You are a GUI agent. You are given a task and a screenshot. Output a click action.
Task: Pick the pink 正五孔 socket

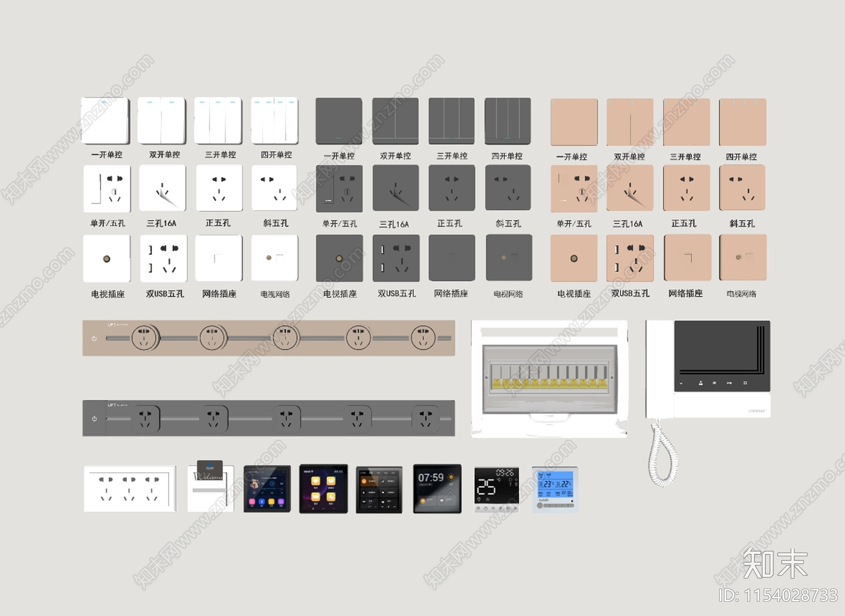[x=687, y=188]
